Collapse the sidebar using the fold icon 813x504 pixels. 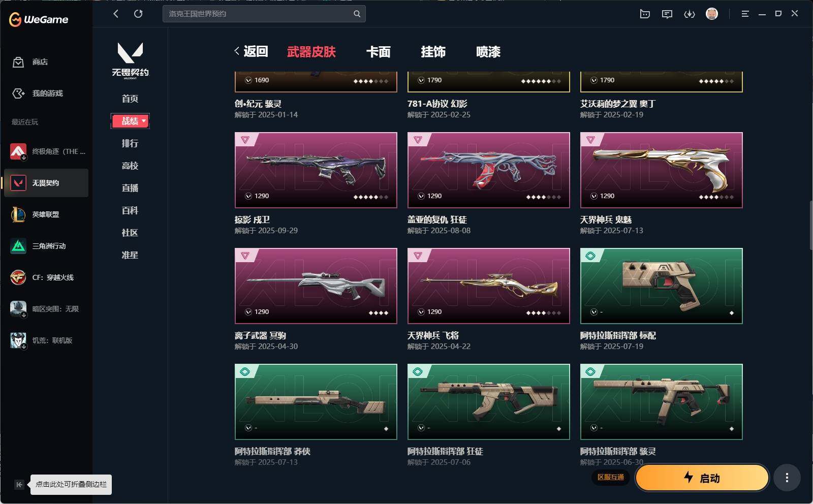tap(19, 484)
